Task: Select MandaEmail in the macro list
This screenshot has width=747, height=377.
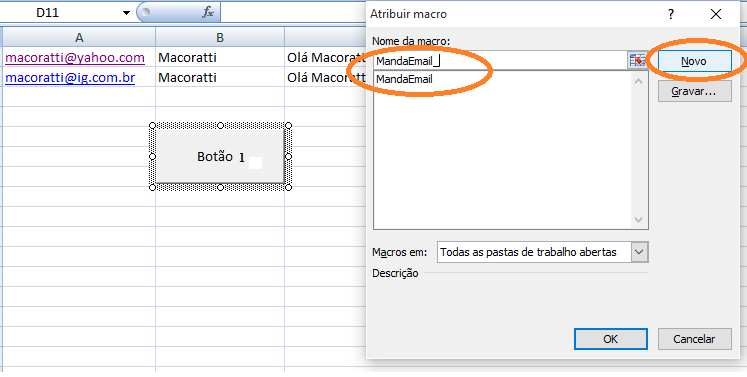Action: (404, 80)
